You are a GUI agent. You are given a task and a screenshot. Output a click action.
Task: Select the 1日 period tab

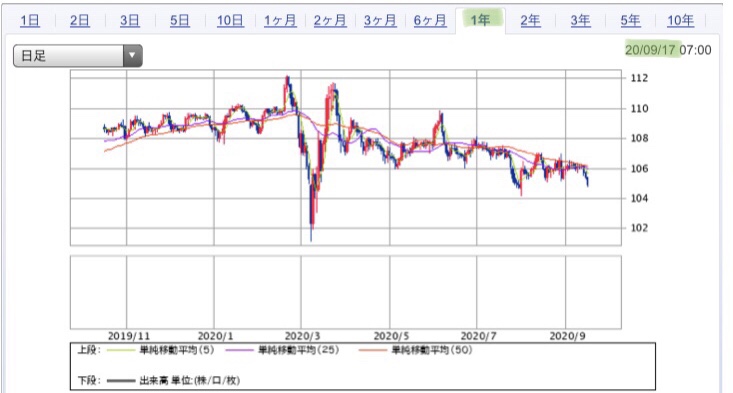[x=30, y=21]
